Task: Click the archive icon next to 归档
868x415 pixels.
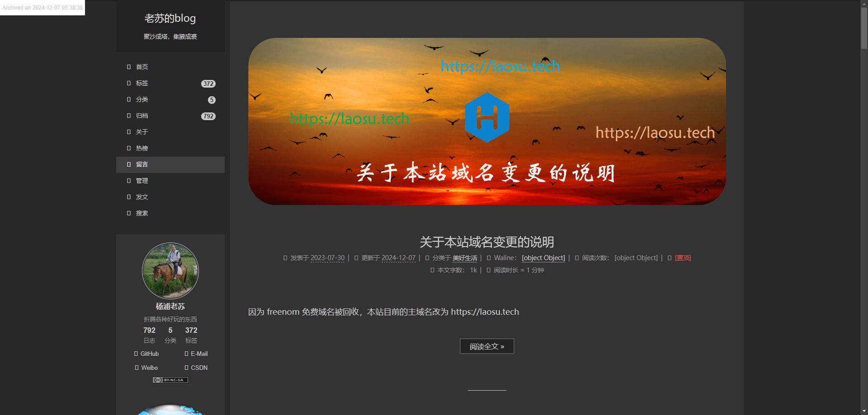Action: (x=129, y=116)
